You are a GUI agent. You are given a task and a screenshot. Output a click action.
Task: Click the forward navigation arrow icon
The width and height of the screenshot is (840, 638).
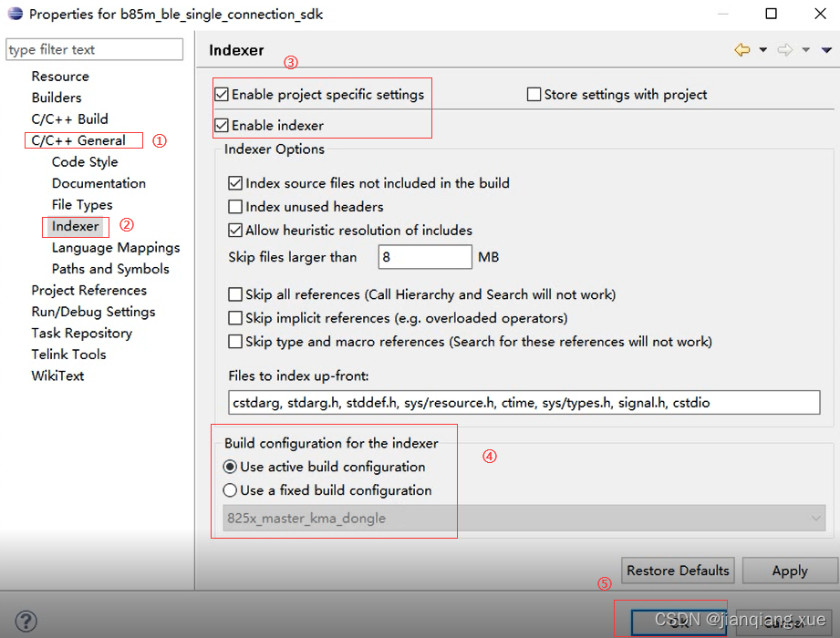785,50
